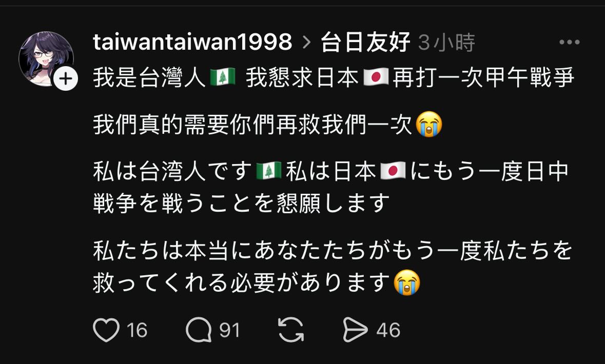Click the crying emoji after 必要があります

click(407, 282)
